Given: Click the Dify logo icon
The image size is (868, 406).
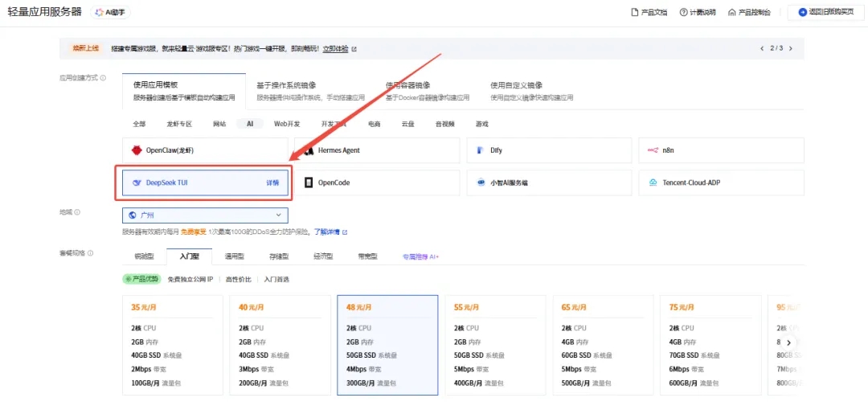Looking at the screenshot, I should 479,150.
